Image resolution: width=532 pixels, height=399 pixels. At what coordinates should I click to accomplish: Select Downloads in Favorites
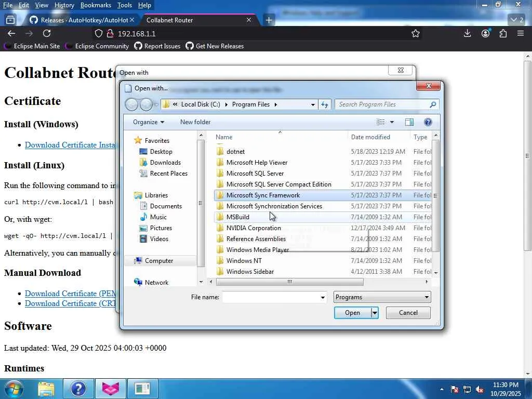point(165,163)
